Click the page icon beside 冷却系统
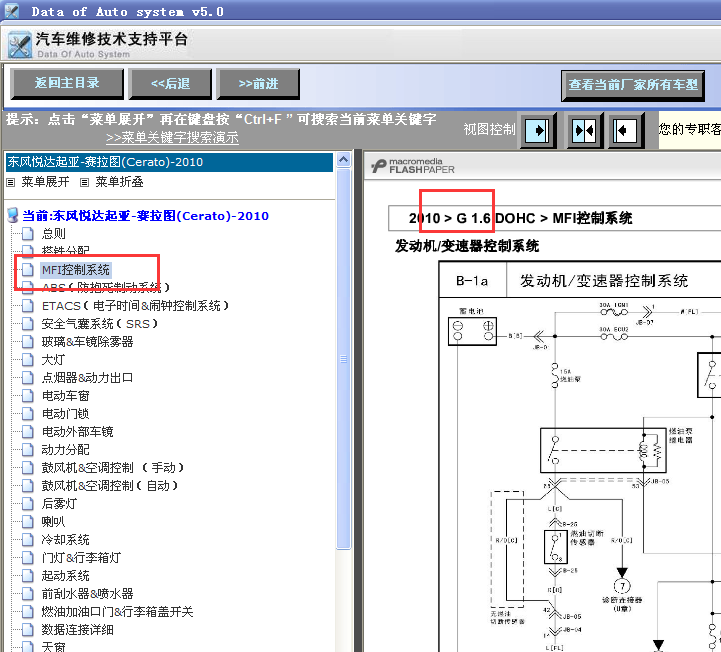 pyautogui.click(x=28, y=539)
